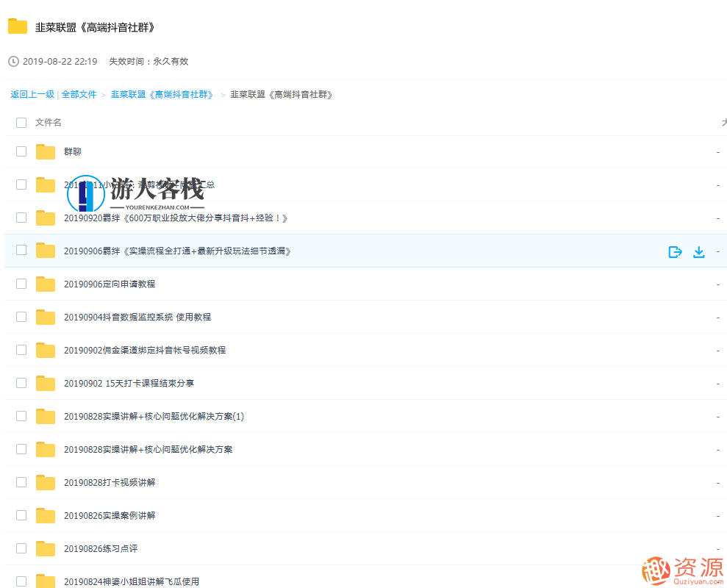727x588 pixels.
Task: Click the folder icon of 20190824神婆 row
Action: pos(45,581)
